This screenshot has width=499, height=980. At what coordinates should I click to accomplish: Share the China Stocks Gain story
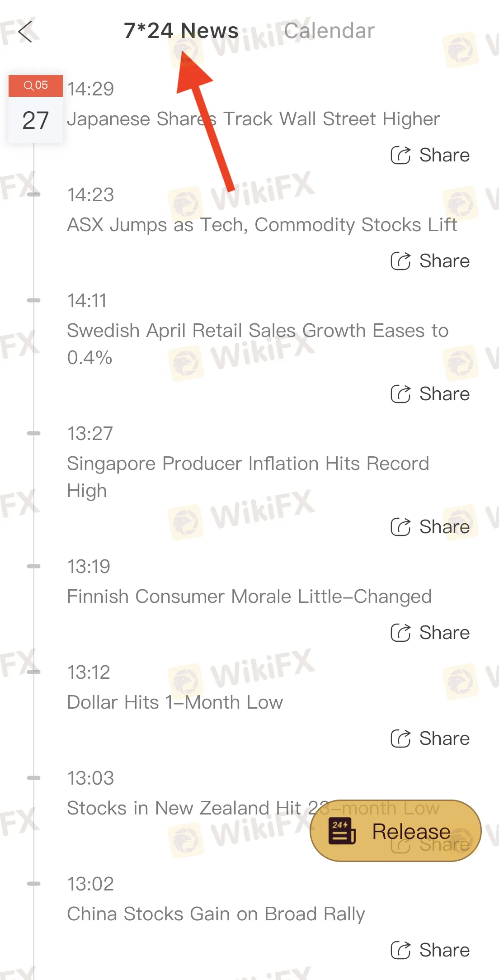pos(430,950)
